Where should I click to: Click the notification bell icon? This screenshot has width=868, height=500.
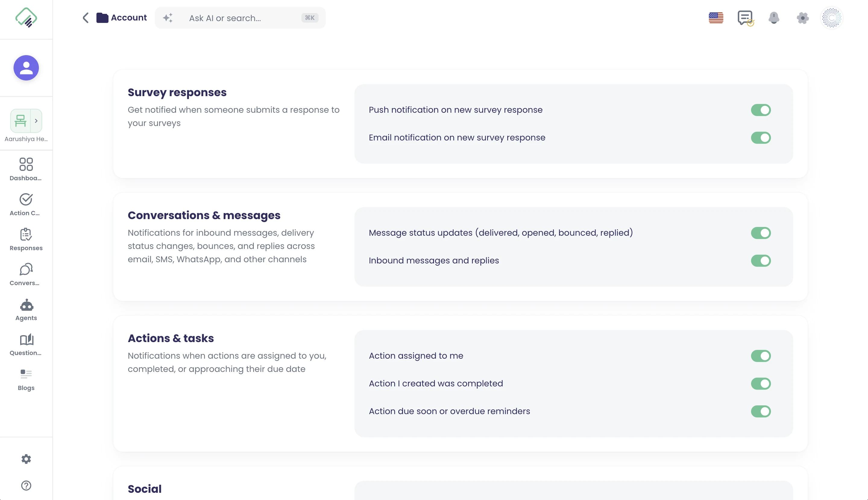774,18
